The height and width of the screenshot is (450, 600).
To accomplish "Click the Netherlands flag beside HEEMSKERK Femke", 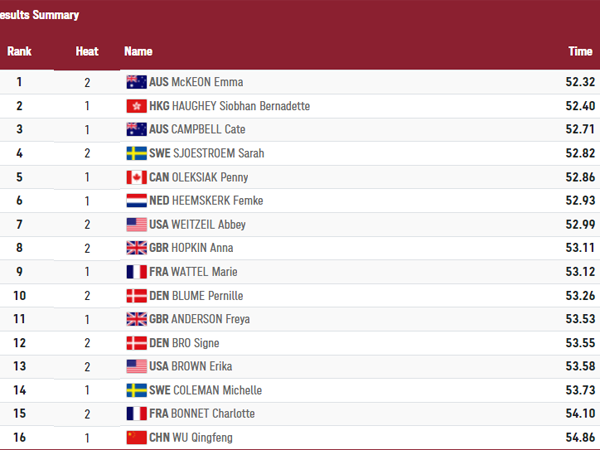I will pyautogui.click(x=136, y=201).
